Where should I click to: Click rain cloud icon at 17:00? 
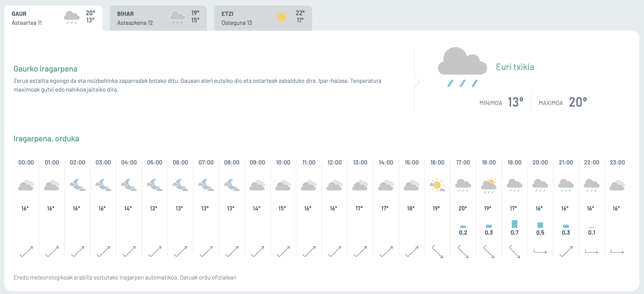(463, 185)
